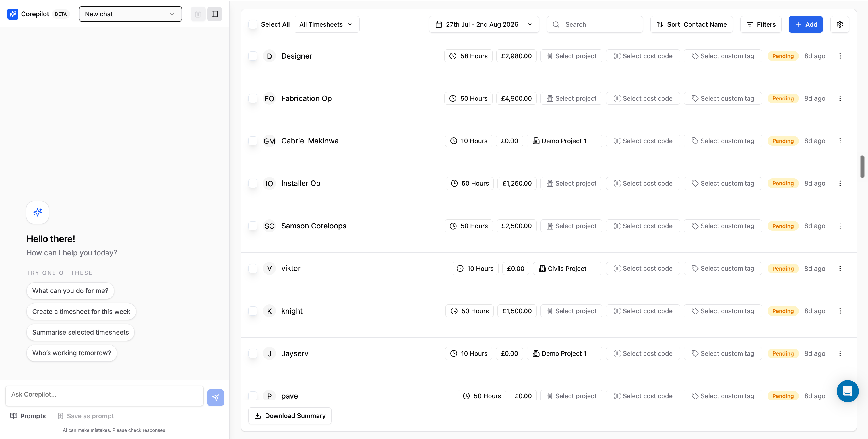Viewport: 868px width, 439px height.
Task: Check the Installer Op row checkbox
Action: [253, 183]
